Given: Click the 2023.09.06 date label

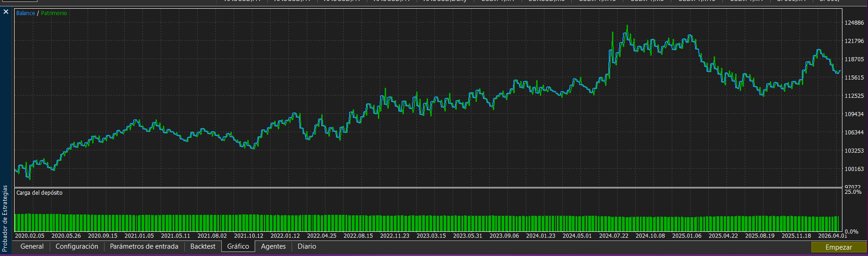Looking at the screenshot, I should [504, 236].
